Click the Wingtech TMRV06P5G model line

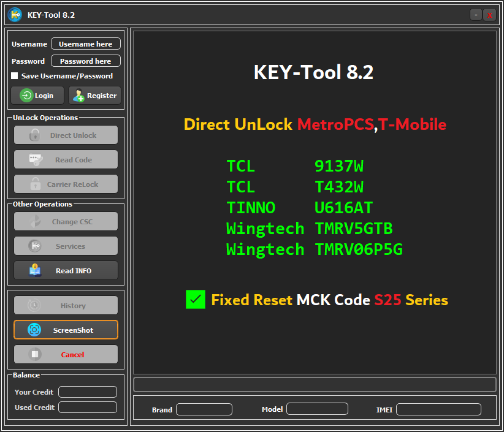coord(315,249)
